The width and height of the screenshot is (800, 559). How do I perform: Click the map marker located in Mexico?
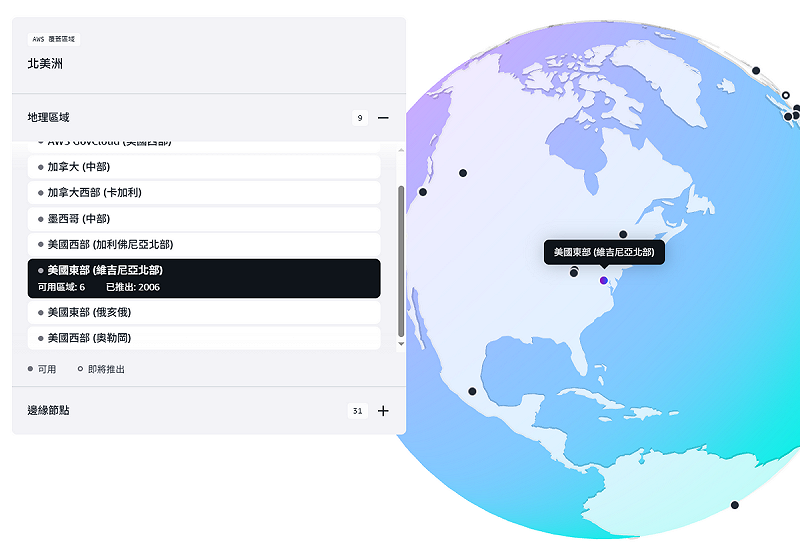point(472,391)
